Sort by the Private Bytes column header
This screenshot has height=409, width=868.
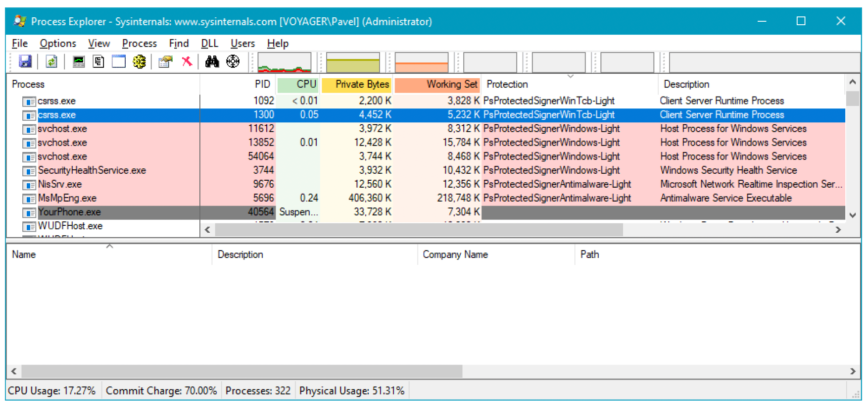356,84
